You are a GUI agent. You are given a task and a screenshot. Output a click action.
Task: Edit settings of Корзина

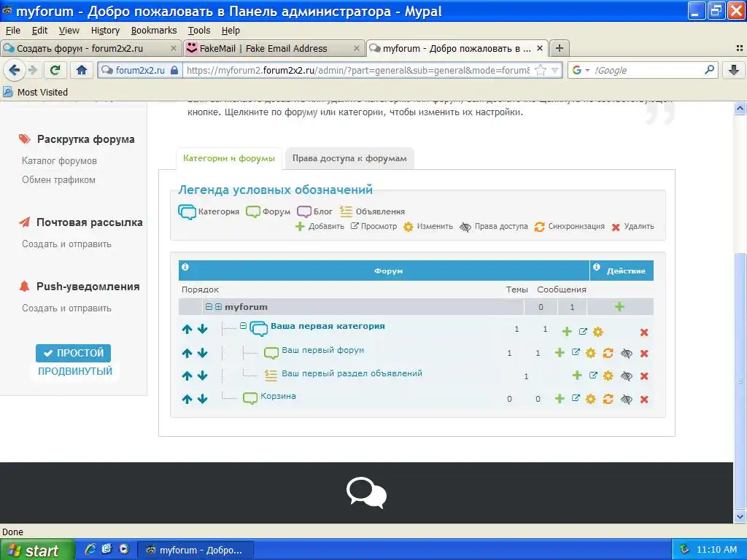click(x=591, y=399)
